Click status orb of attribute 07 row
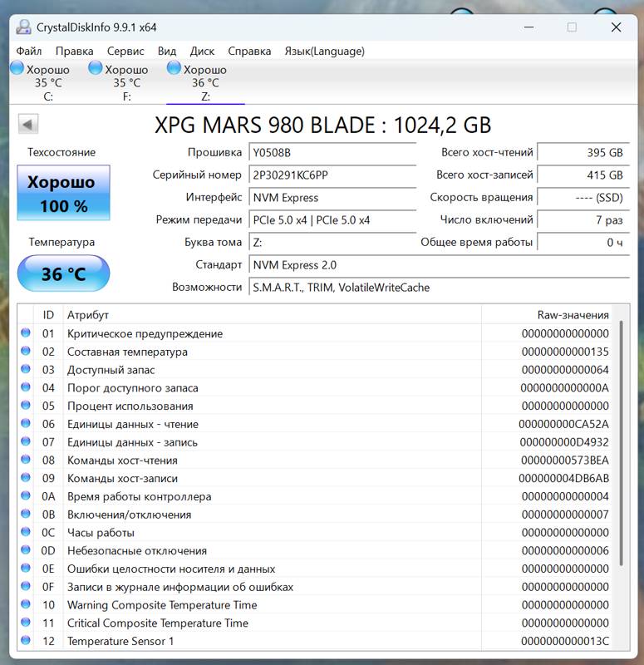 click(26, 441)
